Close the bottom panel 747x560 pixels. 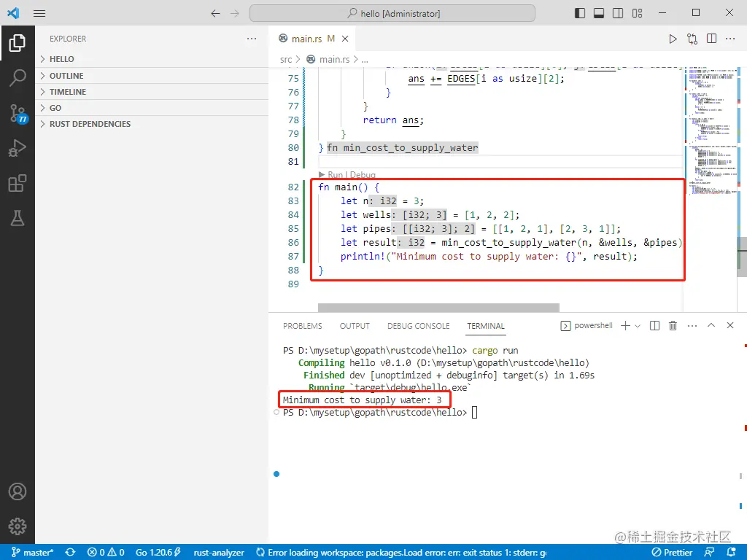(x=730, y=325)
